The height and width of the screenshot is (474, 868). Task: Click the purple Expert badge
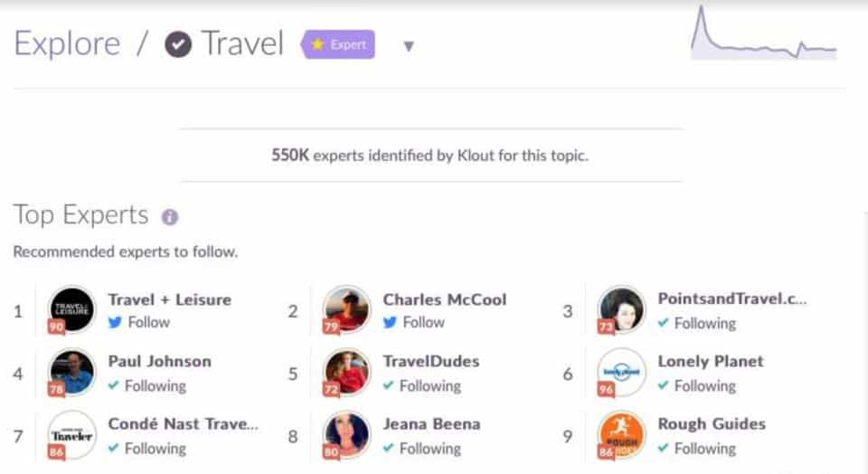(x=338, y=44)
